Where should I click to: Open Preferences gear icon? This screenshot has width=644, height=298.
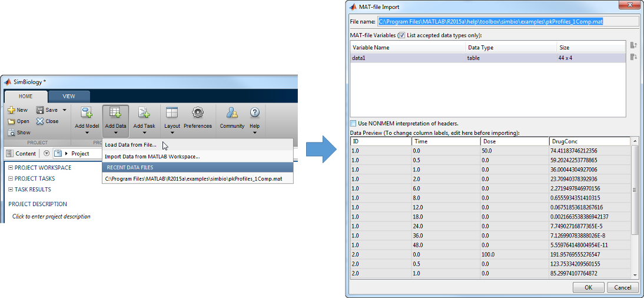tap(198, 112)
